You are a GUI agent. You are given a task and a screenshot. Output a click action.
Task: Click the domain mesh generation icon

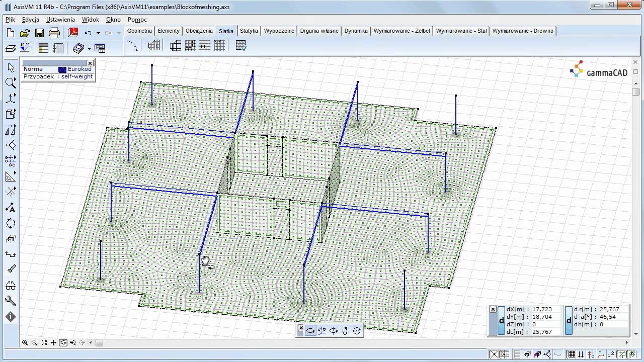pos(154,46)
